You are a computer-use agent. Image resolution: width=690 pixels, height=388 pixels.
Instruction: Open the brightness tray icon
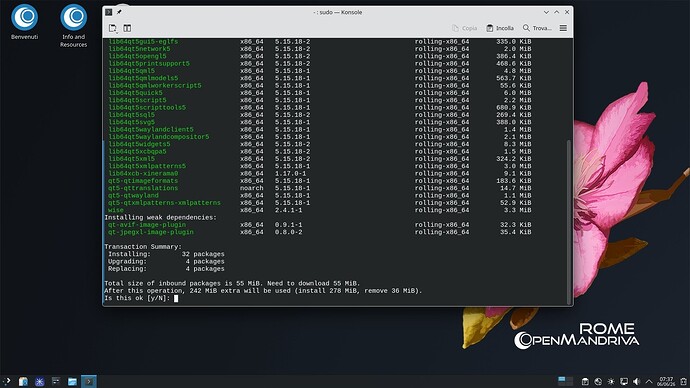(x=611, y=381)
